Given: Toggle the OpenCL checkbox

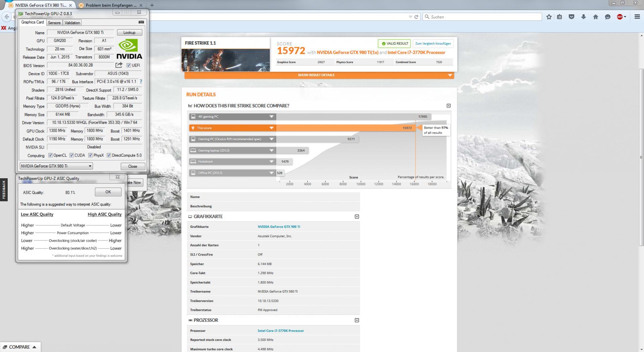Looking at the screenshot, I should [x=50, y=155].
